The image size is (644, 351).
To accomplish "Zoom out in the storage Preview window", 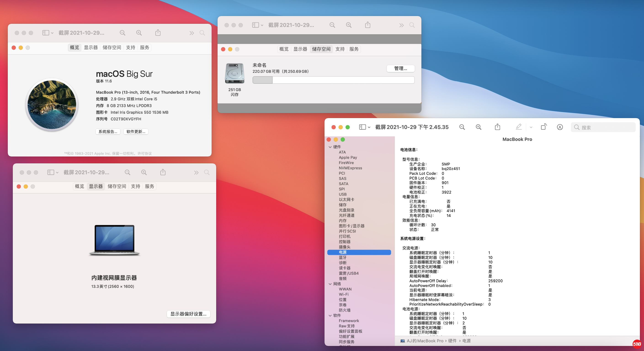I will click(x=332, y=25).
